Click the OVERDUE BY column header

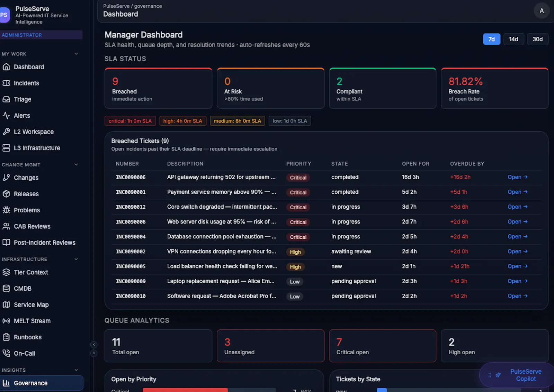click(x=467, y=164)
